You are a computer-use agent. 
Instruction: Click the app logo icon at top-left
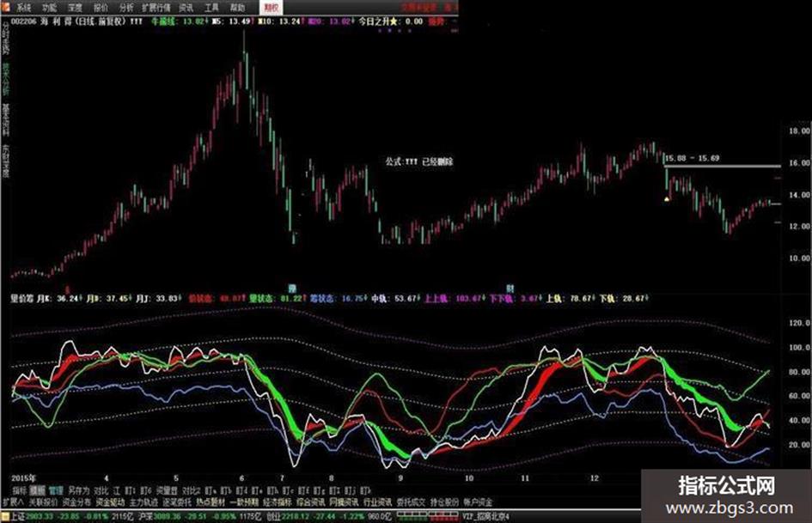5,7
